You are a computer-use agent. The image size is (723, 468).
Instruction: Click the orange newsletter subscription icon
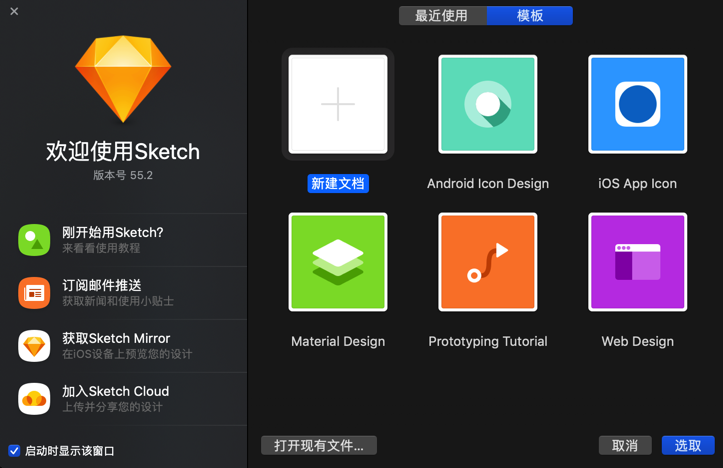point(34,293)
